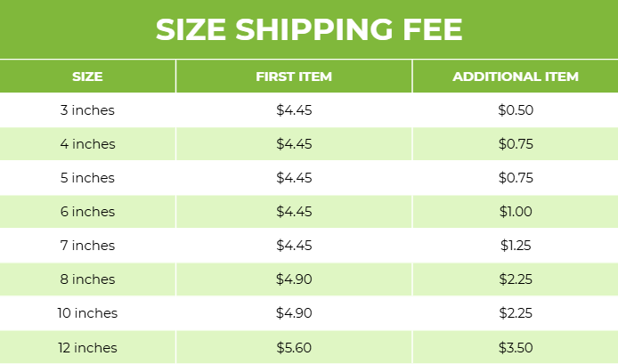Screen dimensions: 618x364
Task: Select the $5.60 first item fee
Action: 294,347
